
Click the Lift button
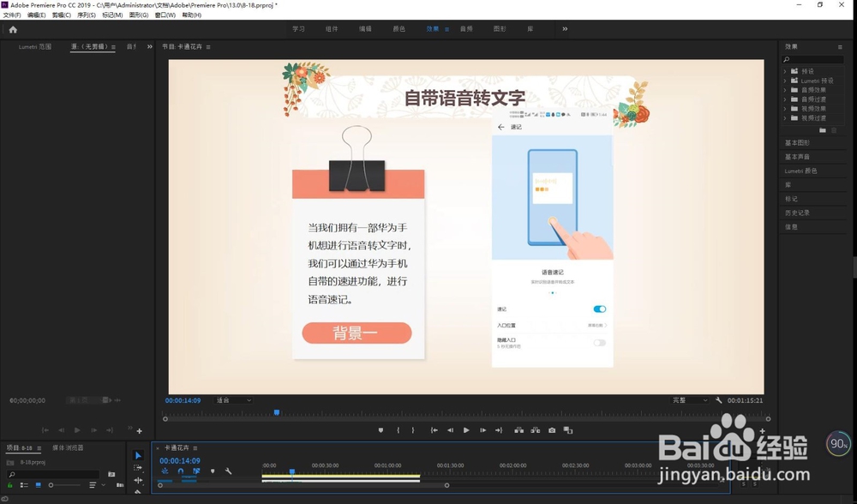click(x=518, y=430)
